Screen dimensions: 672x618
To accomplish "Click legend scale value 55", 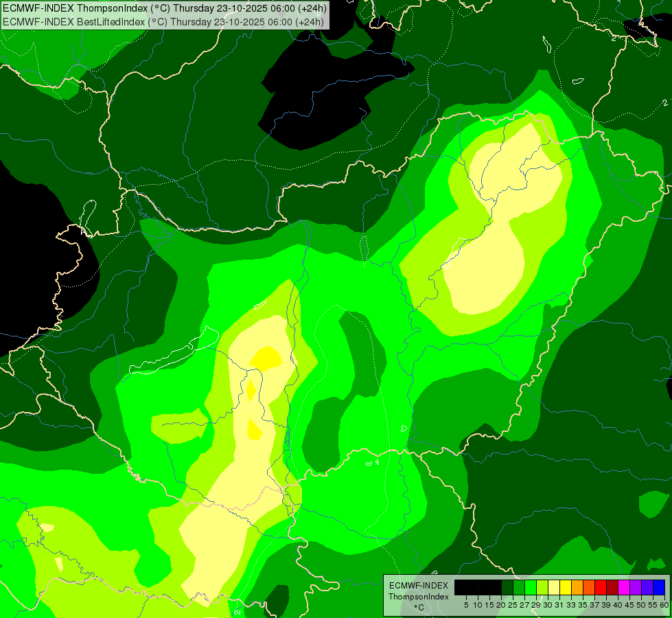I will click(653, 605).
